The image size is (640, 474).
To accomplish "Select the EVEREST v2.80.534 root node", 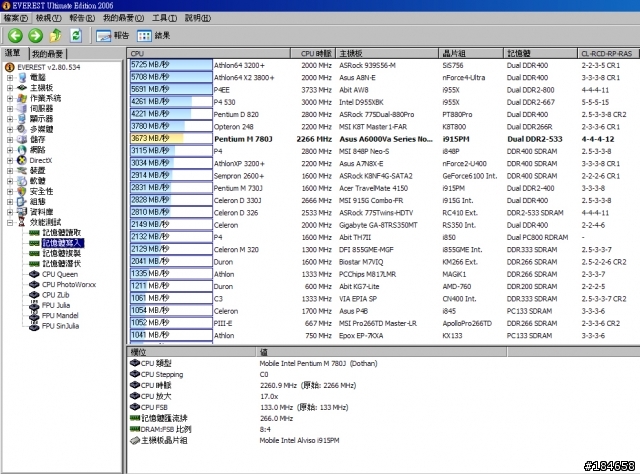I will 49,67.
